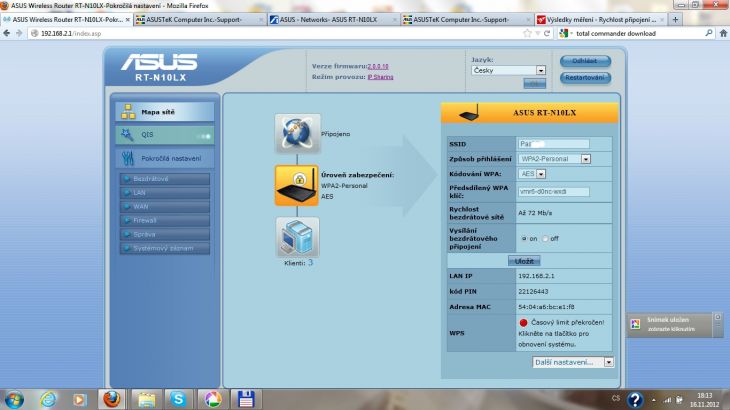This screenshot has height=410, width=730.
Task: Open the Bezdrátové wireless menu
Action: coord(165,179)
